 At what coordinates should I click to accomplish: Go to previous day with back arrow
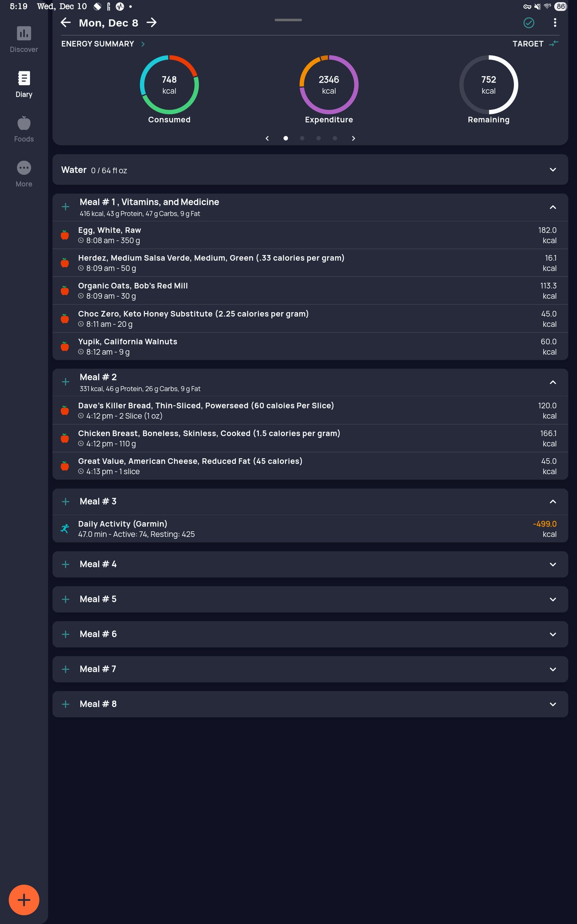point(66,23)
